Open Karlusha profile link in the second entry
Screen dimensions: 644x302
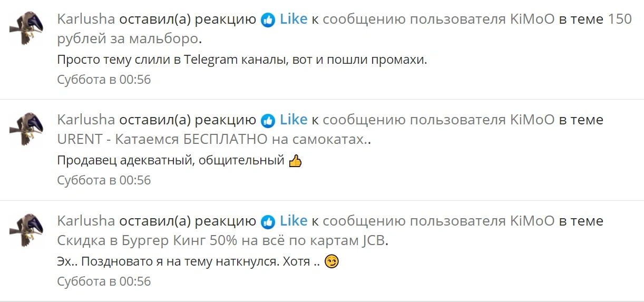(x=86, y=120)
